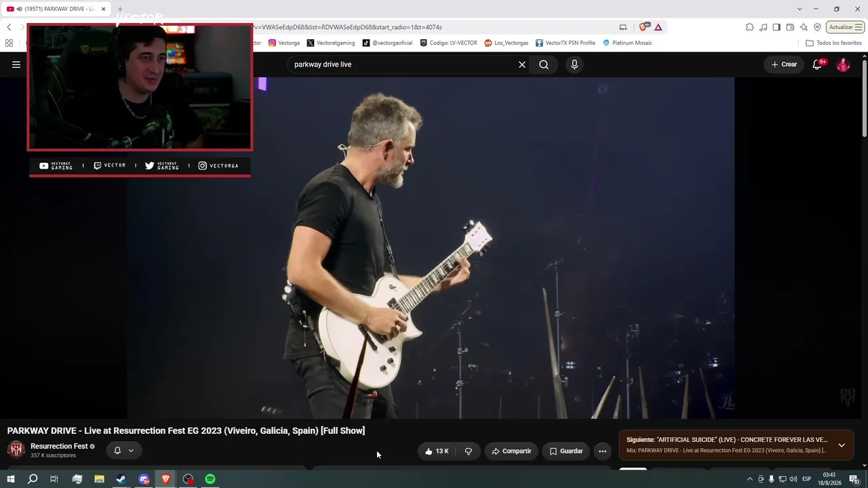Show hidden system tray icons

(x=749, y=479)
